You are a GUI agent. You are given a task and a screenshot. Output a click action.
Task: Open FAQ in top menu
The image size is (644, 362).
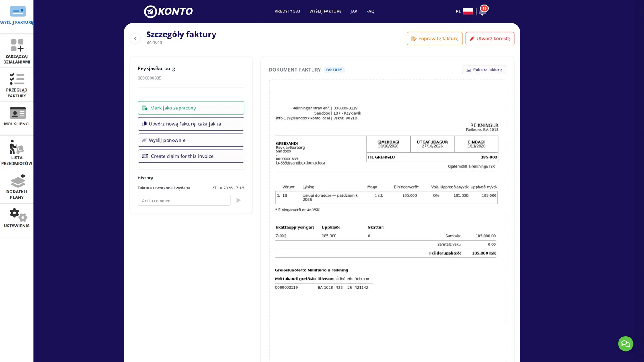tap(370, 11)
